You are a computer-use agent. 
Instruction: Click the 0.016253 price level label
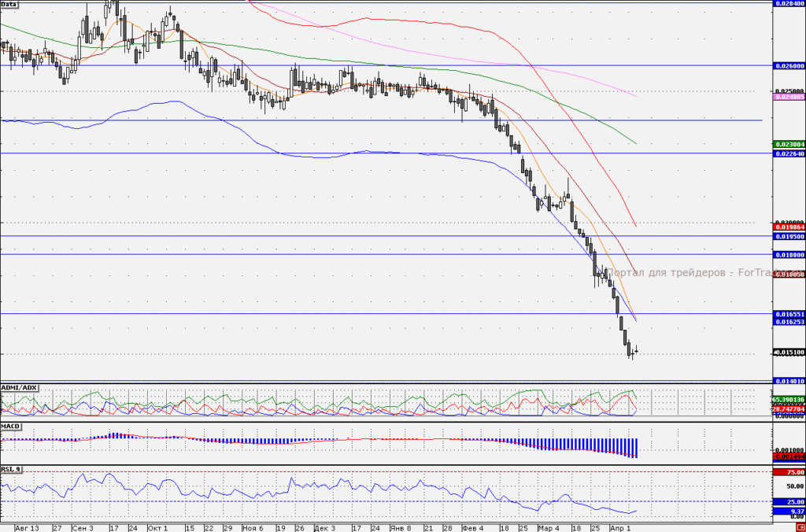pos(789,322)
